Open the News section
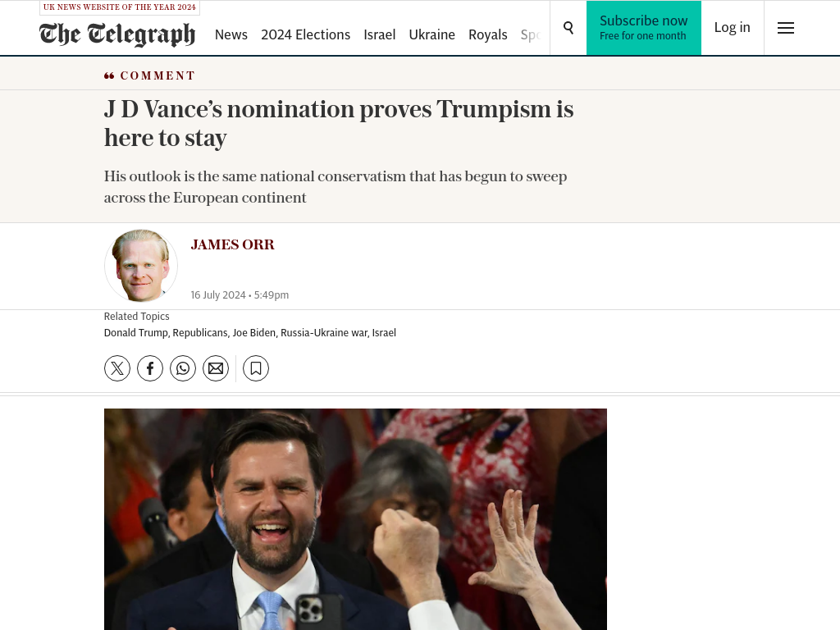 [231, 34]
